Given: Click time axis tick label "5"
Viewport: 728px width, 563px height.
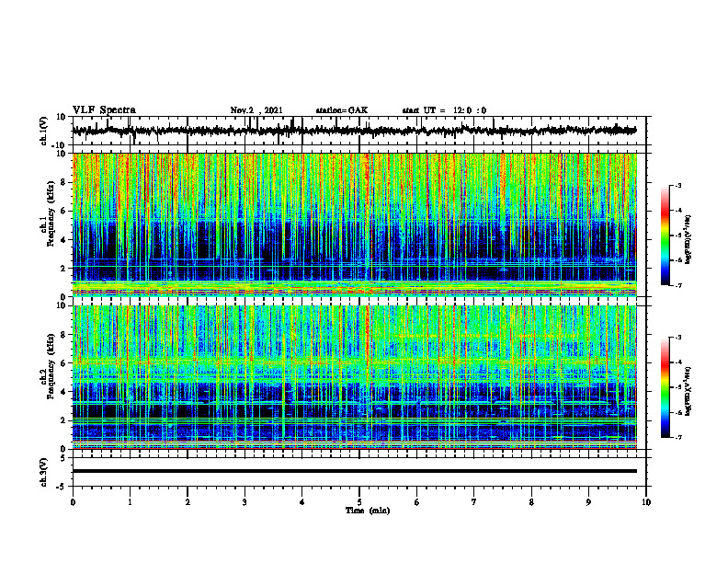Looking at the screenshot, I should pyautogui.click(x=359, y=502).
